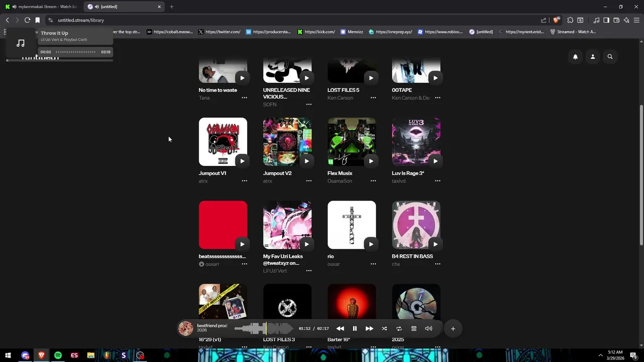Viewport: 644px width, 362px height.
Task: Play the Jumpout V1 album
Action: tap(242, 161)
